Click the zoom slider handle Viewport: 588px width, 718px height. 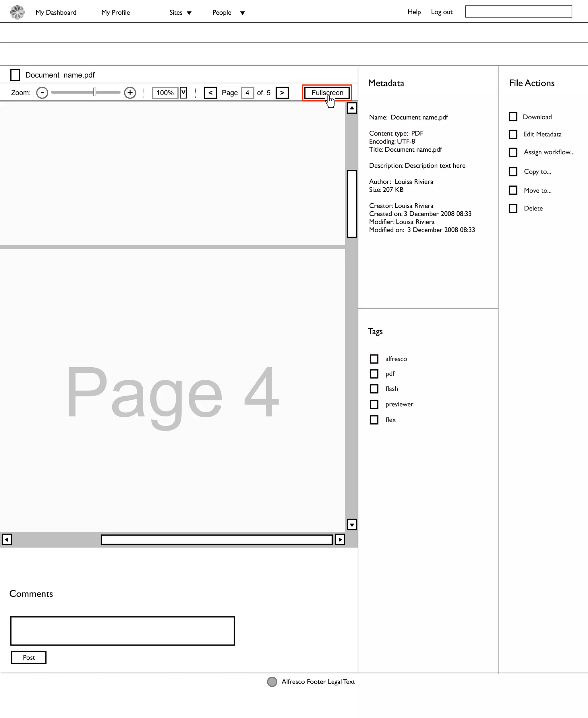[x=95, y=92]
